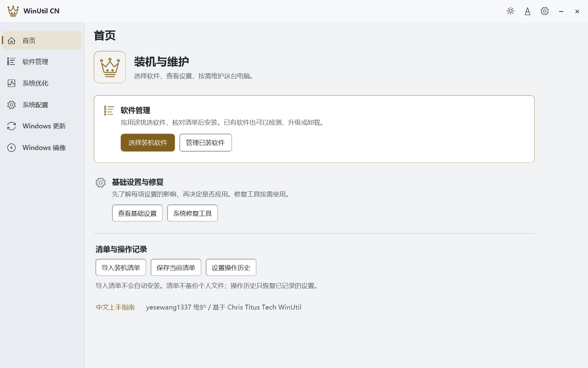Click the 清单与操作记录 heading
Viewport: 588px width, 368px height.
click(121, 249)
